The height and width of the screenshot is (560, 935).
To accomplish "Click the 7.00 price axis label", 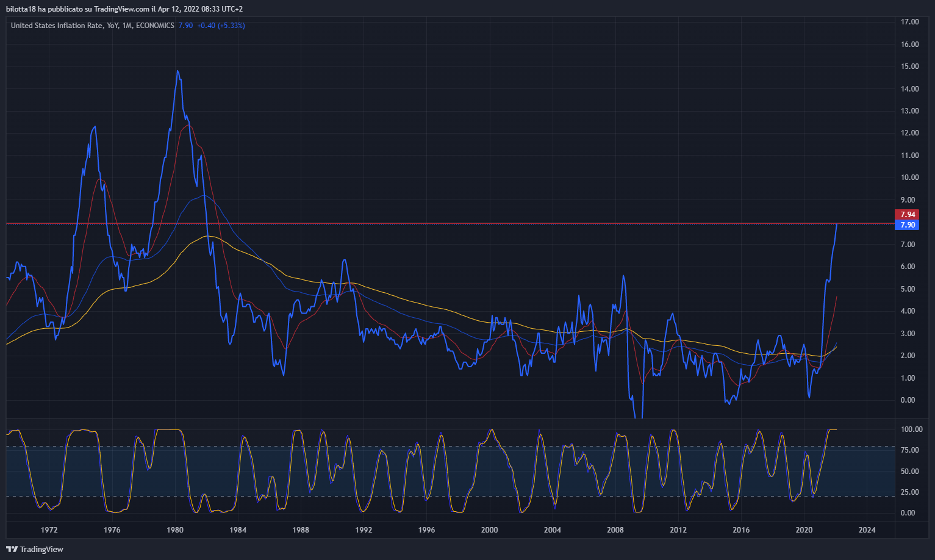I will [908, 245].
